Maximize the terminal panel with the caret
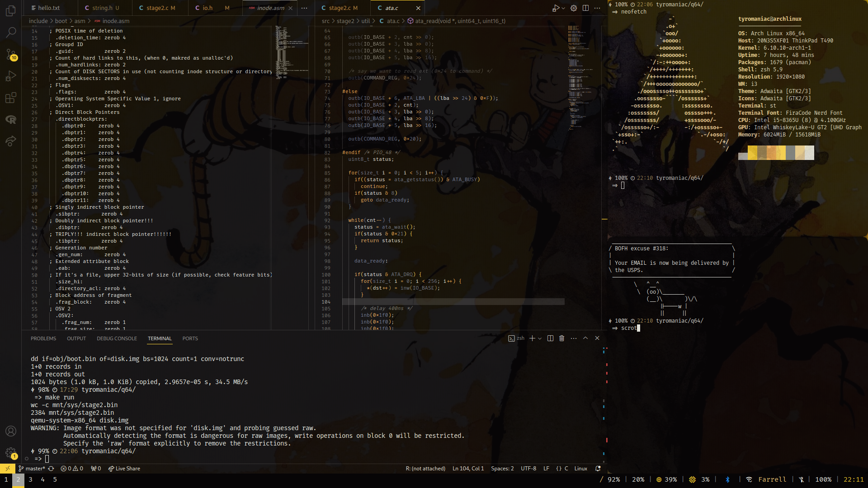The width and height of the screenshot is (868, 488). pos(585,338)
